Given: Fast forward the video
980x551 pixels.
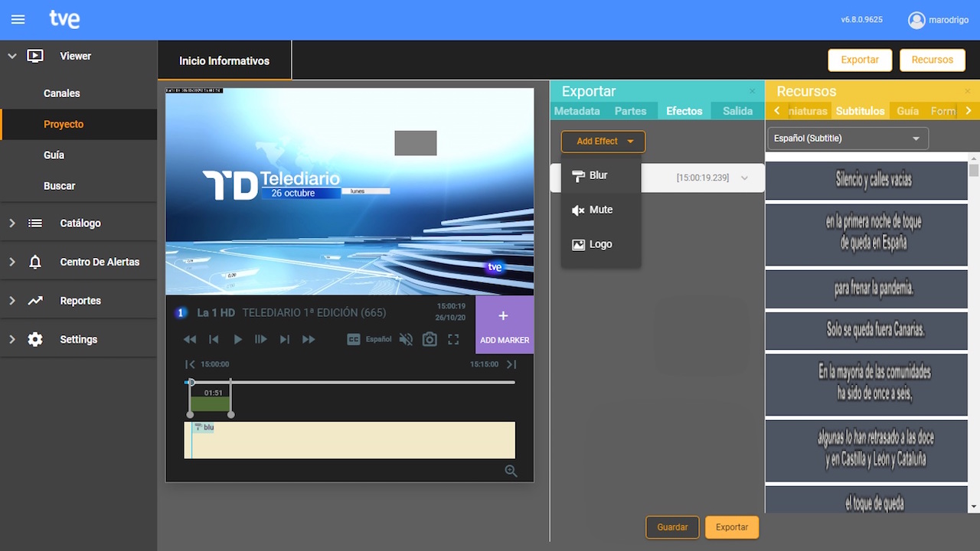Looking at the screenshot, I should 309,339.
